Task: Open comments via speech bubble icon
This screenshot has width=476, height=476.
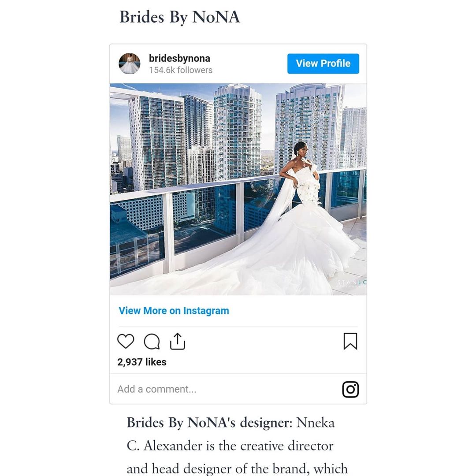Action: pos(152,342)
